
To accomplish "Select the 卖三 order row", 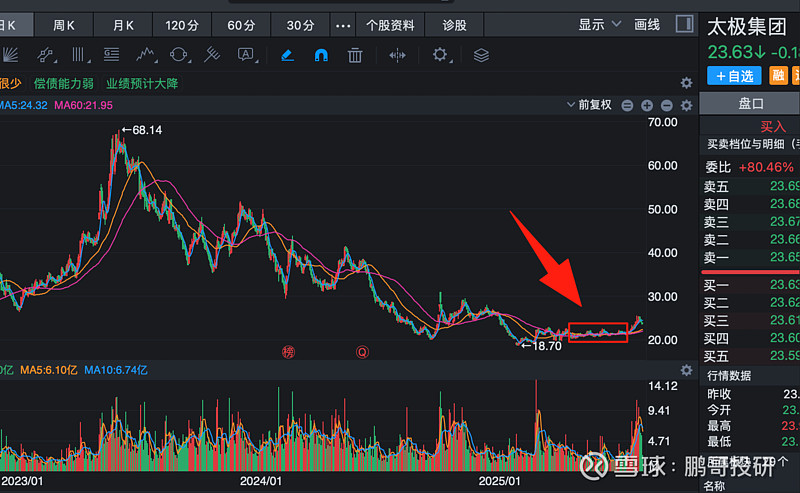I will tap(752, 221).
